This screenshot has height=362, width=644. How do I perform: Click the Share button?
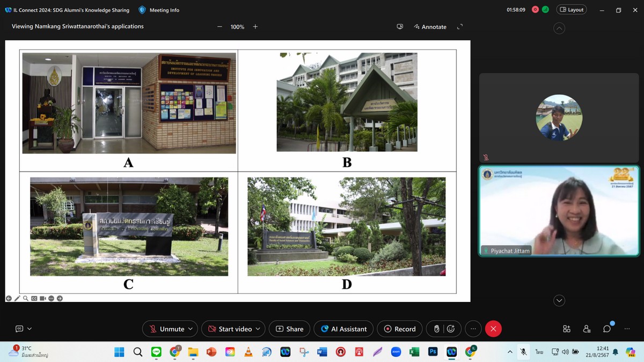pos(289,329)
